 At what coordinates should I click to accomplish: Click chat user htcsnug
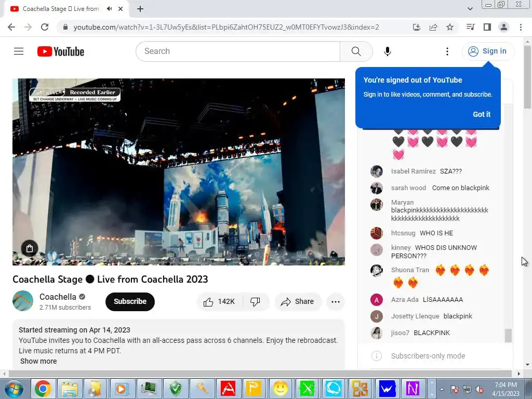(x=403, y=233)
